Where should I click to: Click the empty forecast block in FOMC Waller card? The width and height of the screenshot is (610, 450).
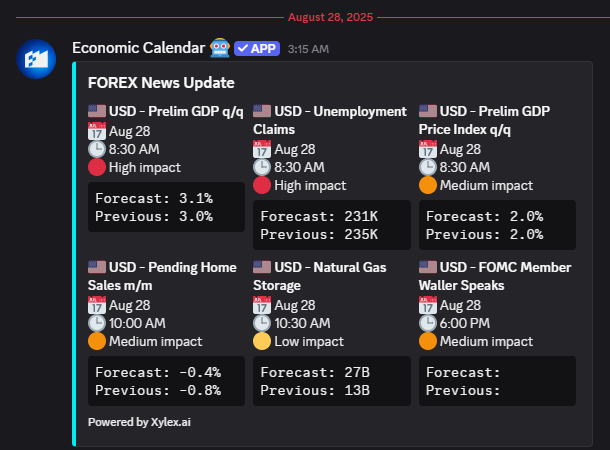(498, 381)
